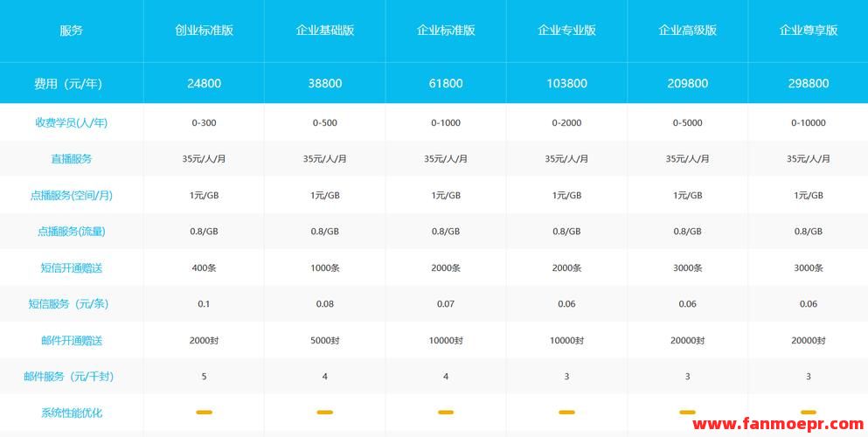Viewport: 868px width, 437px height.
Task: Click the 服务 header cell
Action: tap(72, 31)
